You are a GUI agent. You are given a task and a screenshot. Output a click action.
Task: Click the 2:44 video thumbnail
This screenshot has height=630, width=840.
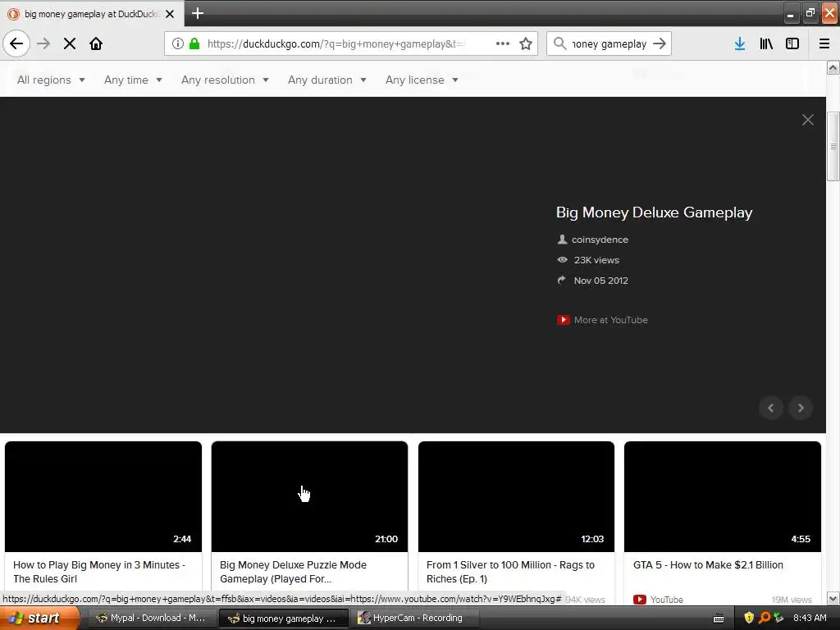tap(103, 496)
